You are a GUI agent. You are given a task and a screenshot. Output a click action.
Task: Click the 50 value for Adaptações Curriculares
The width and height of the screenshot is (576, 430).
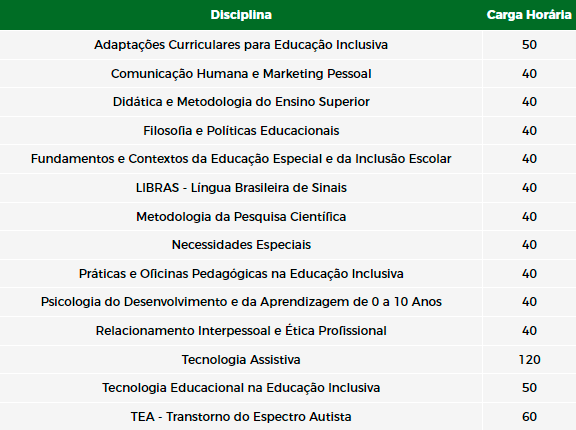pyautogui.click(x=529, y=45)
